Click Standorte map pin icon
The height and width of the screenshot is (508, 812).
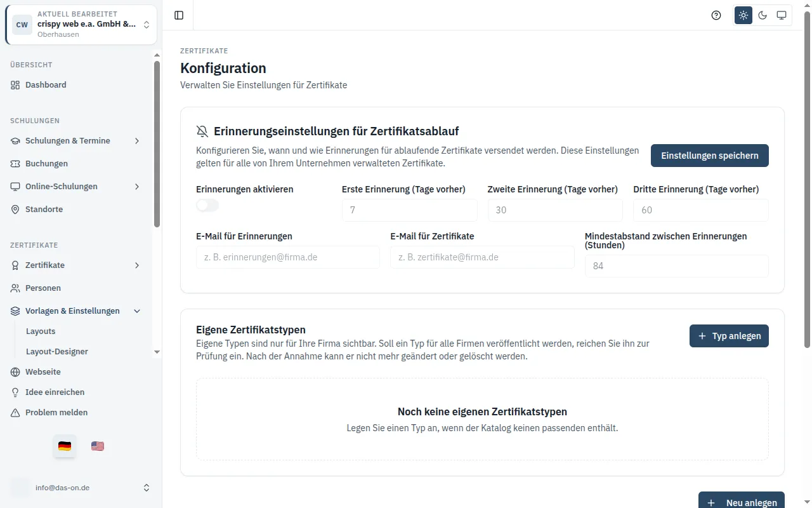(x=15, y=209)
